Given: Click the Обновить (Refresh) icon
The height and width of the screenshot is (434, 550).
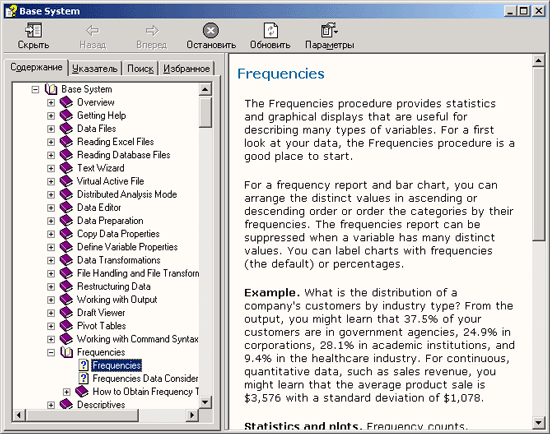Looking at the screenshot, I should (270, 31).
